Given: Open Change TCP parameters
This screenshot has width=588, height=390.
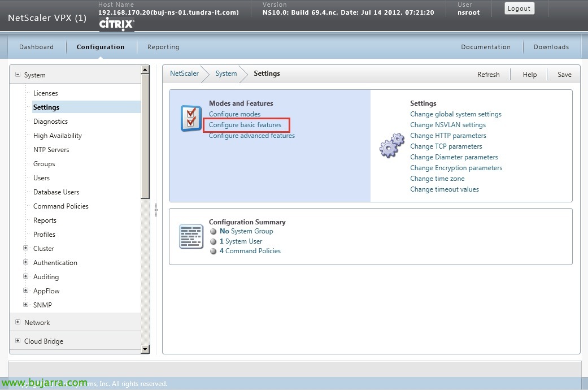Looking at the screenshot, I should coord(446,146).
